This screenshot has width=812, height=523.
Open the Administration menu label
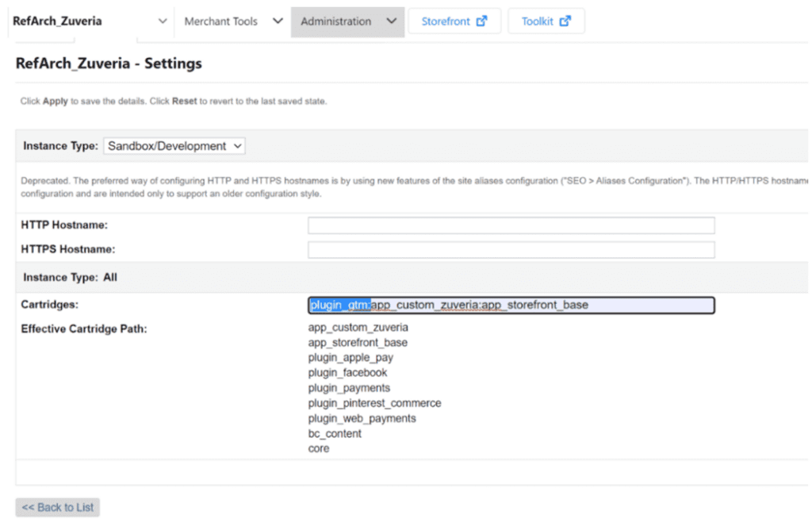(335, 21)
